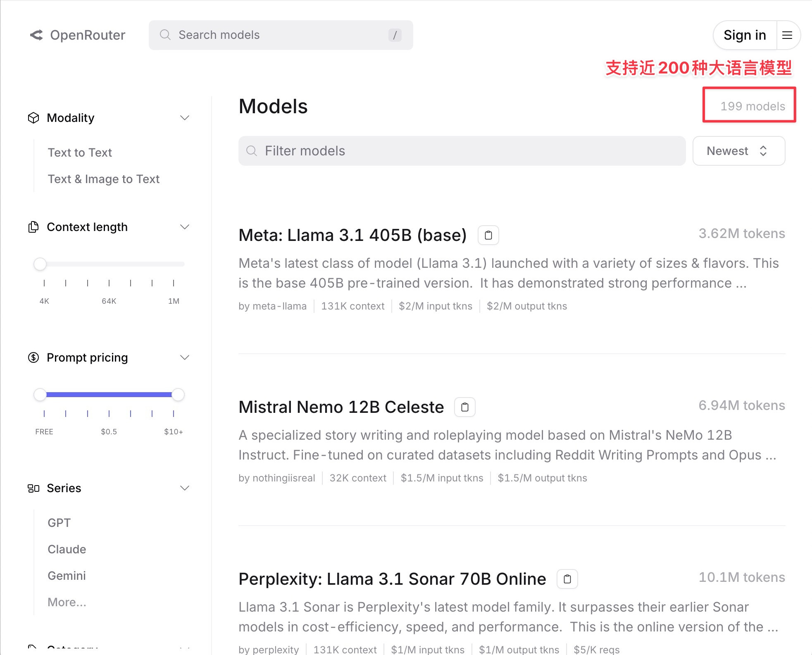This screenshot has height=655, width=812.
Task: Collapse the Series section chevron
Action: tap(185, 488)
